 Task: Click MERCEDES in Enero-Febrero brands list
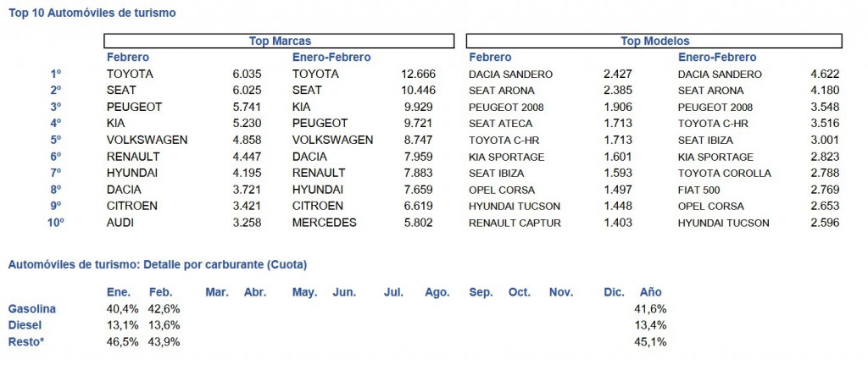pos(325,223)
